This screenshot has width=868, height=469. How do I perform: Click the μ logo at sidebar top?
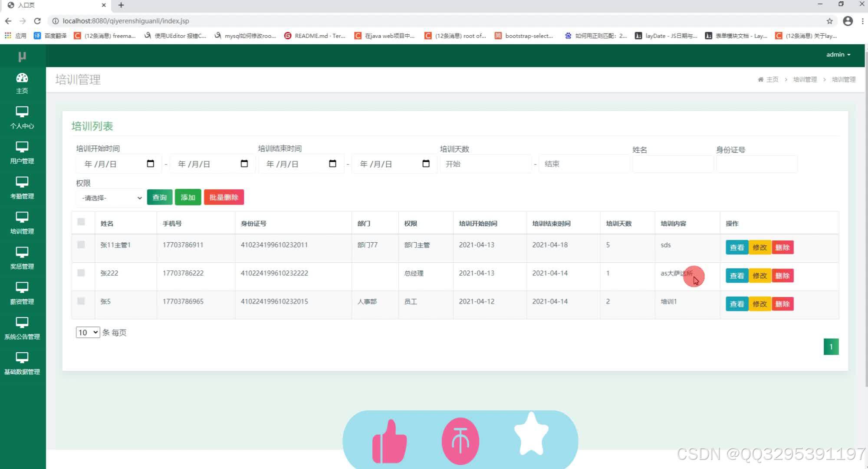pos(22,56)
